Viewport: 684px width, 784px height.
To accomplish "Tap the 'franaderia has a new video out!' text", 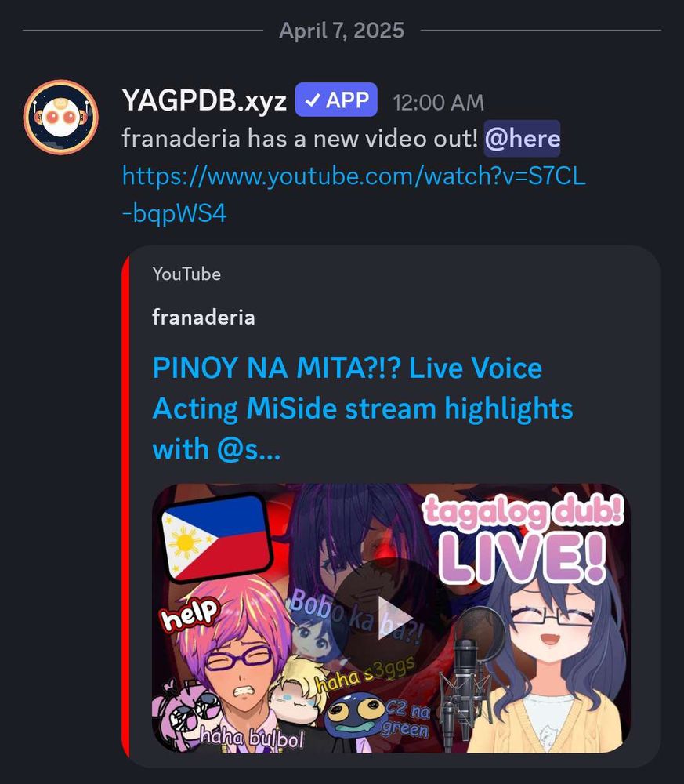I will click(300, 139).
